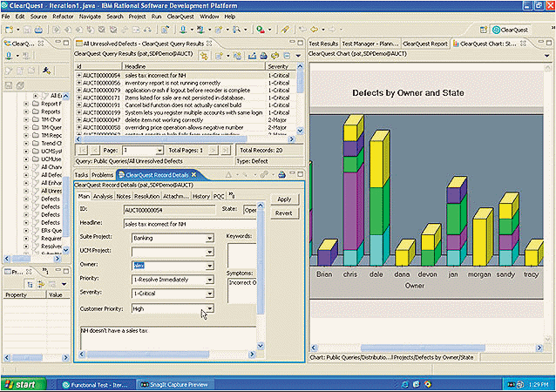Click the Save icon in main toolbar
The image size is (556, 392).
[x=27, y=30]
